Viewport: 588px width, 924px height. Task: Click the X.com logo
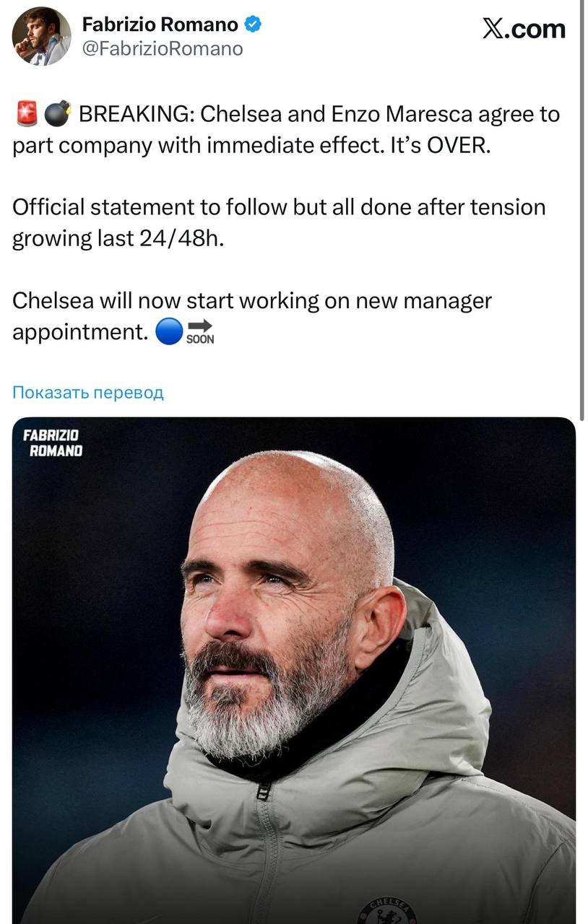pos(524,29)
